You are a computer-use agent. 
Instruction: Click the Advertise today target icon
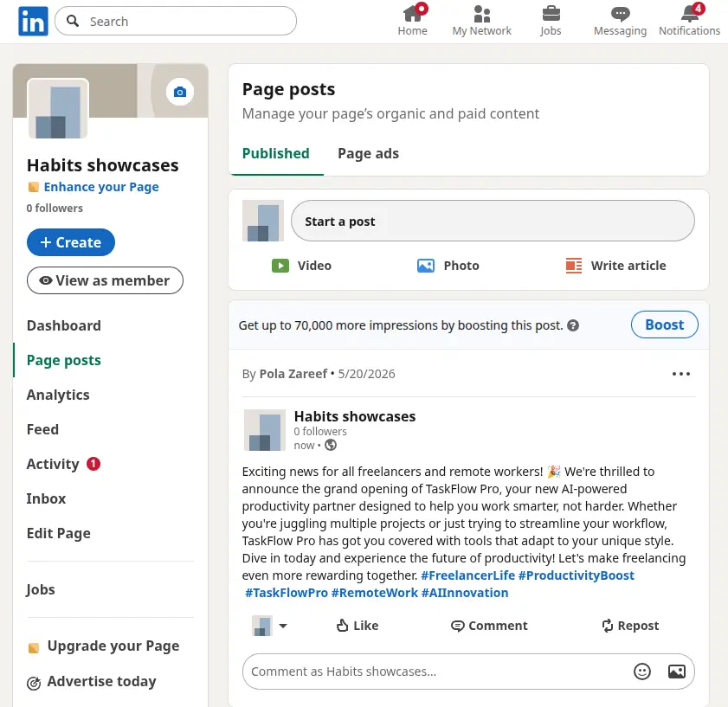(x=34, y=683)
